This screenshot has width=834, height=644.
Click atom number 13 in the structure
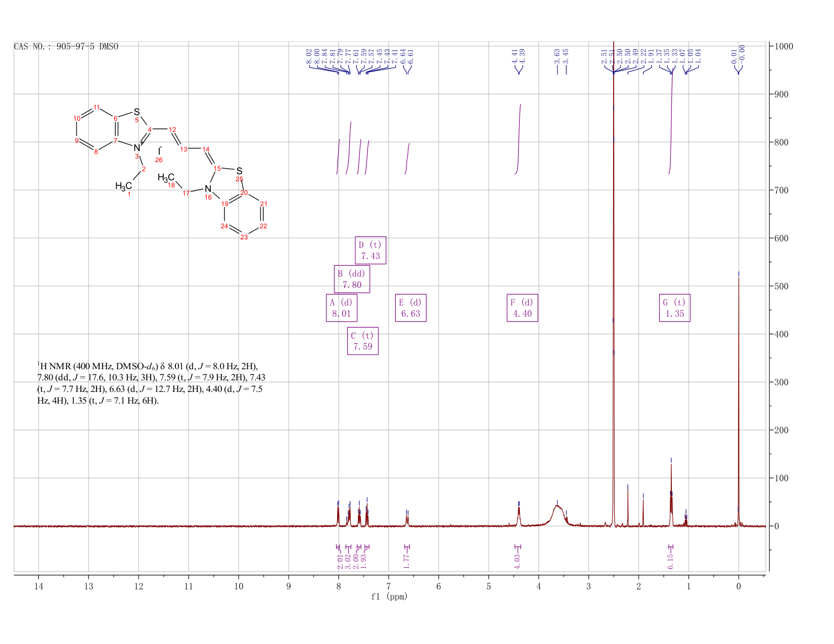pos(183,150)
